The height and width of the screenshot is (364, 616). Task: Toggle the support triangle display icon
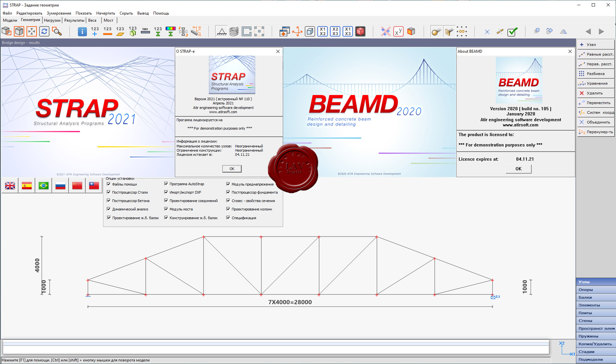[x=221, y=31]
